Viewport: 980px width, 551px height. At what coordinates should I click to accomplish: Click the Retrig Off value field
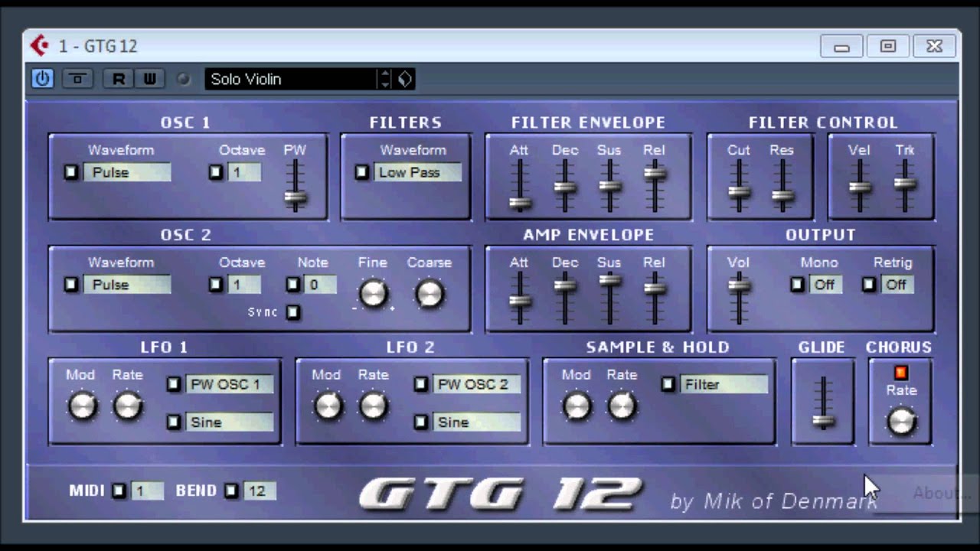897,285
